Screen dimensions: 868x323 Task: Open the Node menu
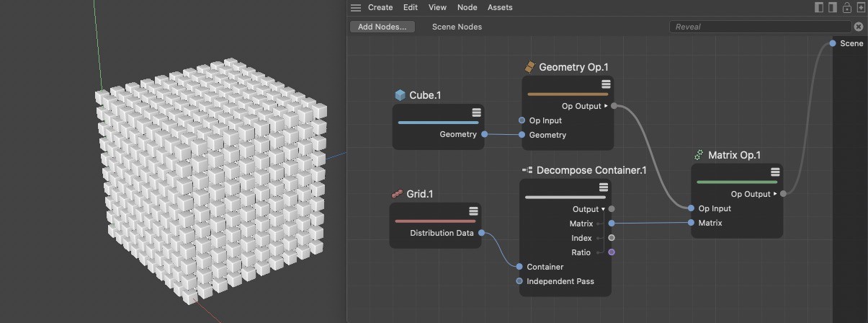pos(467,7)
